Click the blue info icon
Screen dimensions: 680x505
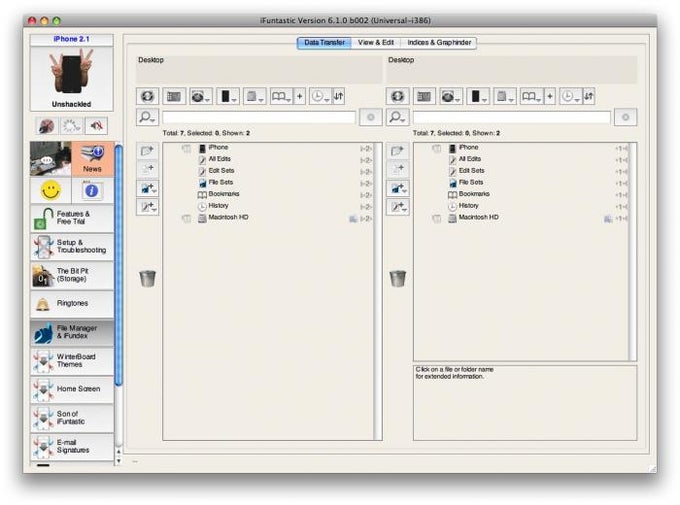92,190
